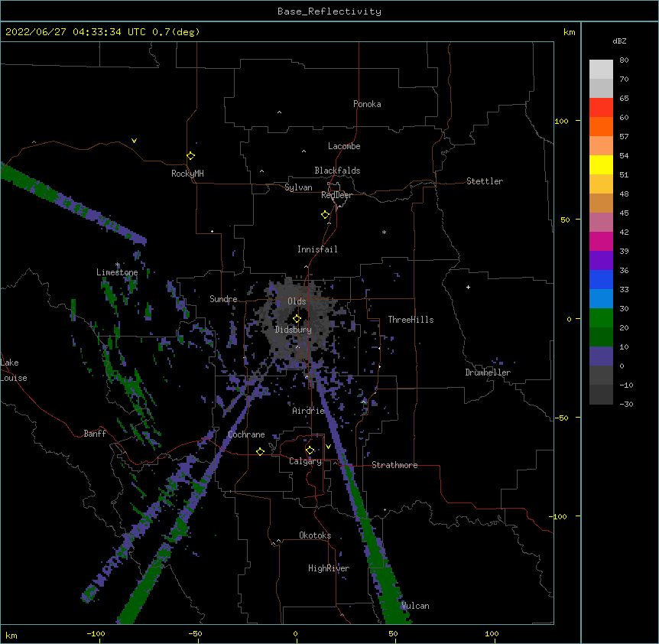Click the Cochrane town label

click(x=246, y=434)
